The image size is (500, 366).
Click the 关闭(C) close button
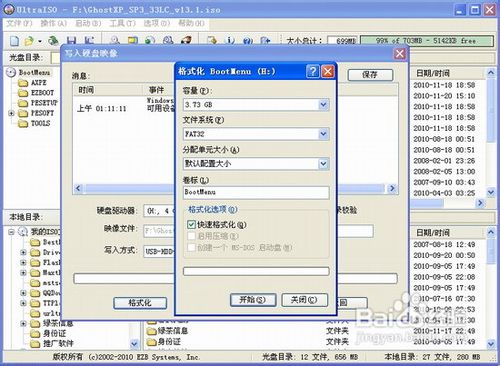coord(305,300)
